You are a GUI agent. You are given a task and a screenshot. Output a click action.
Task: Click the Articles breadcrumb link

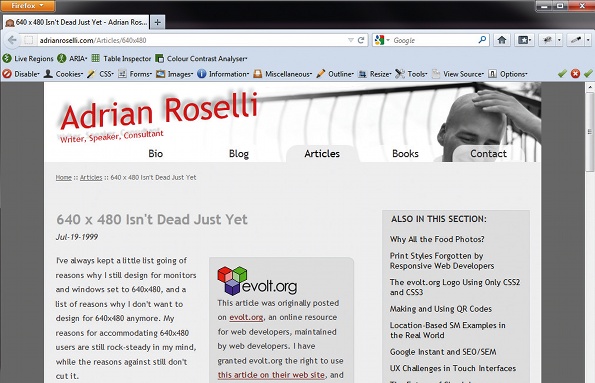(x=91, y=177)
